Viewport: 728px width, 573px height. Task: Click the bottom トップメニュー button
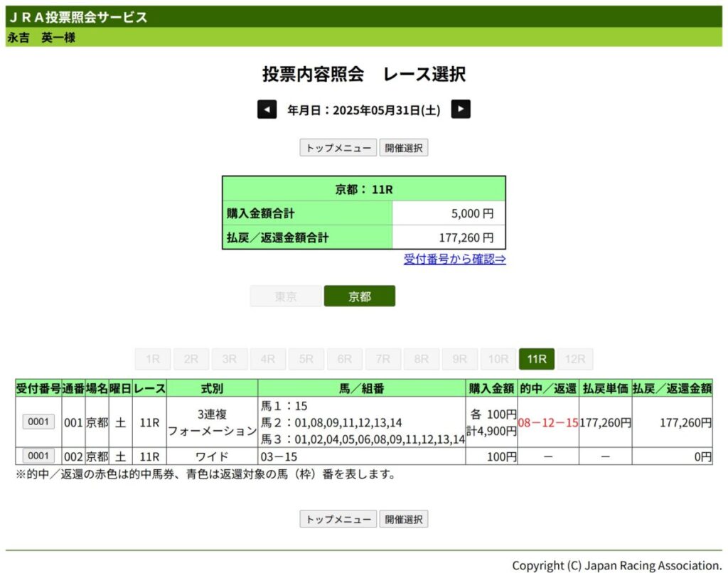pos(338,519)
